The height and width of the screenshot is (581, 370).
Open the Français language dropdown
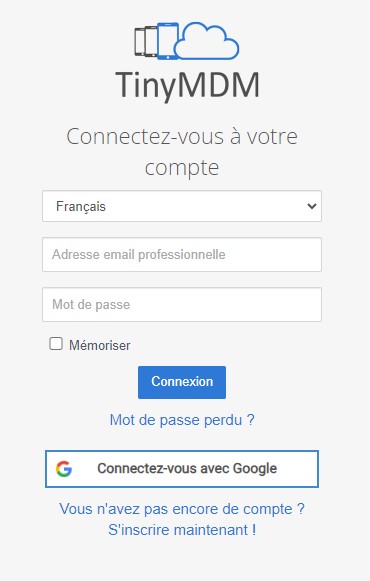pyautogui.click(x=182, y=206)
